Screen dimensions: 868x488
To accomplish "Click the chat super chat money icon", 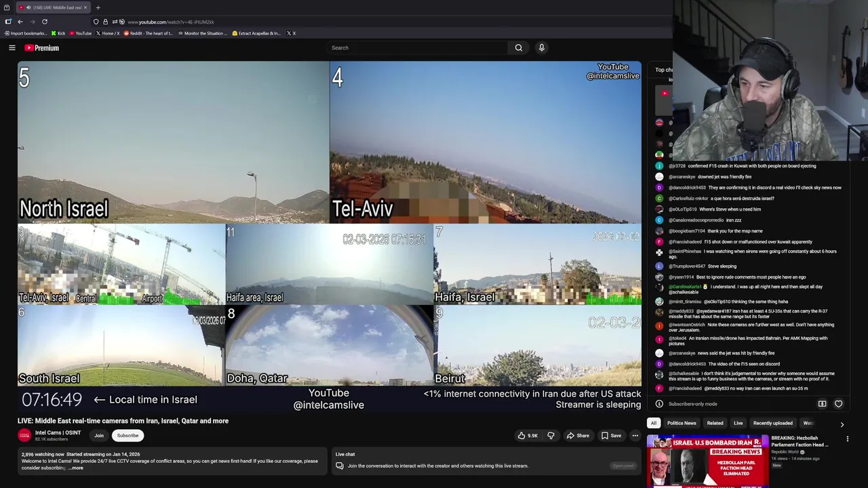I will (x=822, y=404).
